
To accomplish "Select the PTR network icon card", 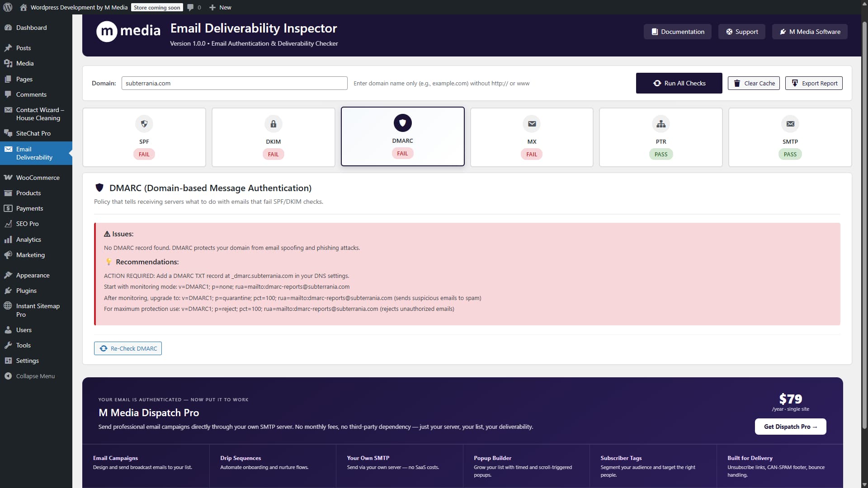I will click(x=660, y=137).
